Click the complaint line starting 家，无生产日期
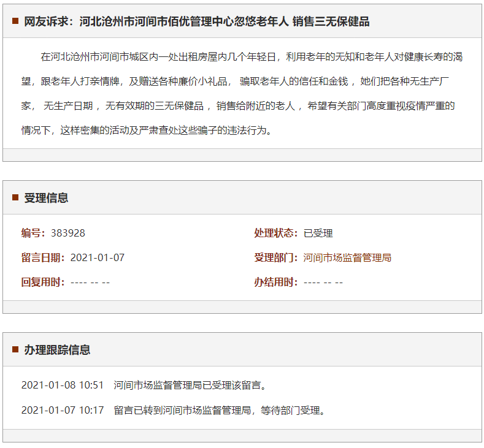 point(238,106)
